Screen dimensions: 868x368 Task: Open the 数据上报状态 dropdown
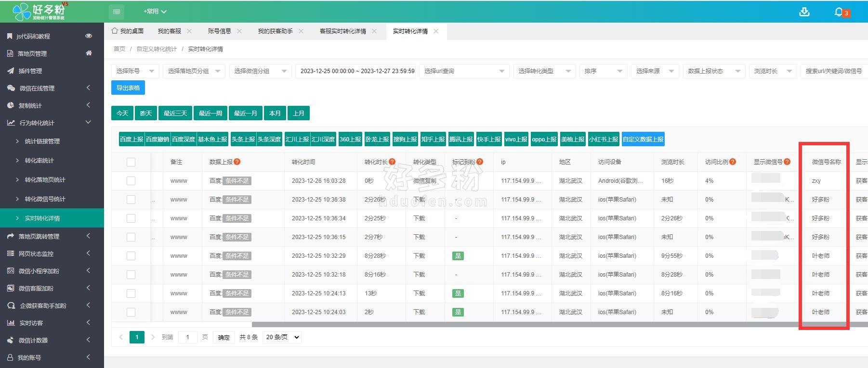(x=714, y=71)
